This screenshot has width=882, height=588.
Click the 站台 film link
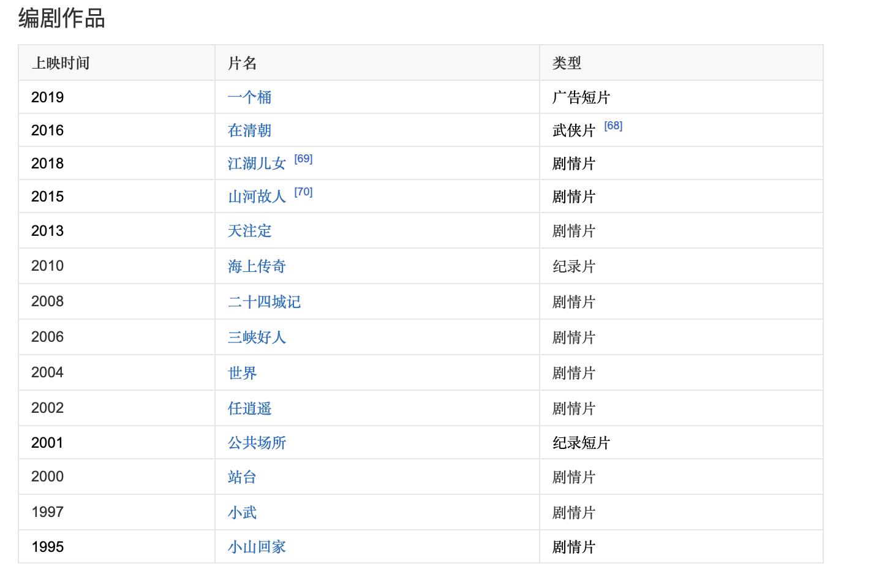[x=242, y=477]
